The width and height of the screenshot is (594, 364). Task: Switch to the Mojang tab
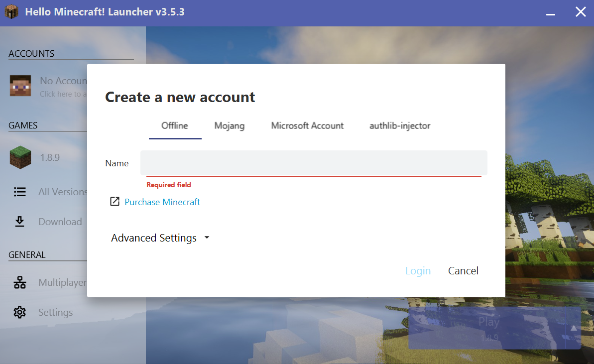[229, 126]
